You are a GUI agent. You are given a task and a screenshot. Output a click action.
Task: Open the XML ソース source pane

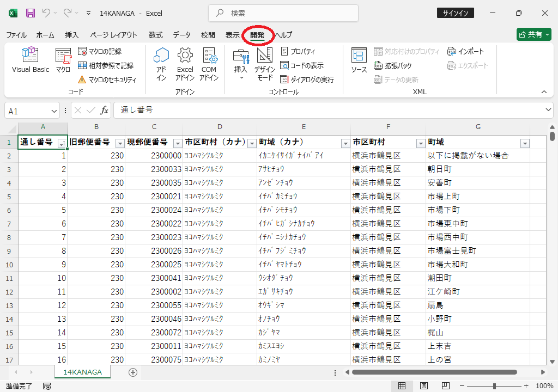point(359,60)
